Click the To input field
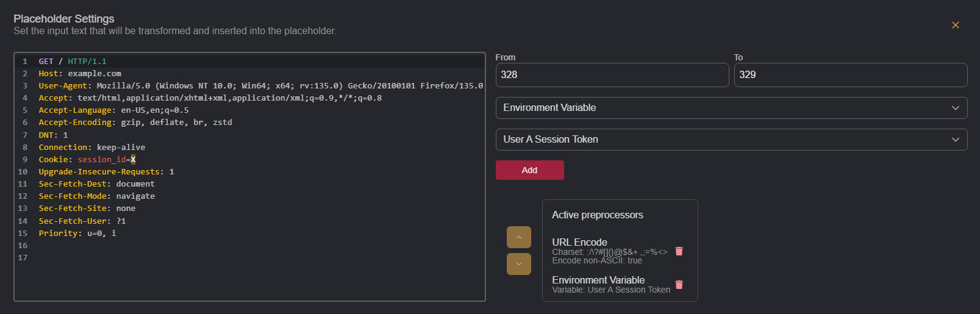The width and height of the screenshot is (980, 314). pyautogui.click(x=850, y=75)
